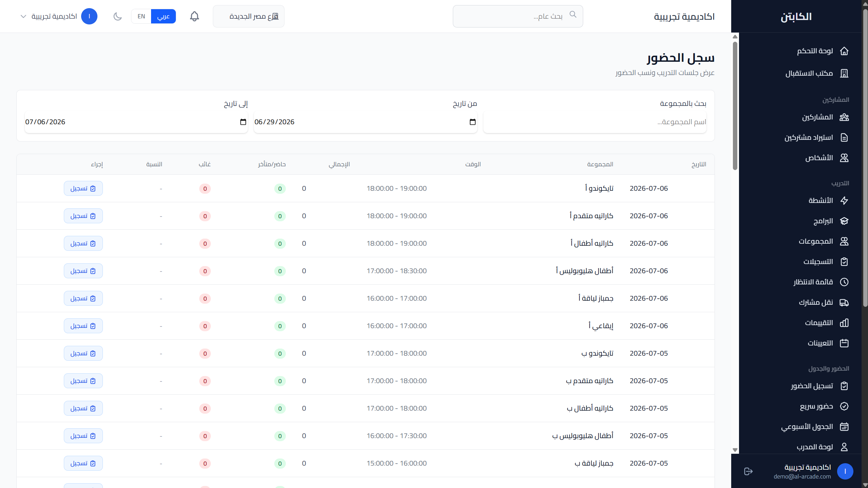Image resolution: width=868 pixels, height=488 pixels.
Task: Open the dashboard home icon (لوحة التحكم)
Action: click(x=844, y=51)
